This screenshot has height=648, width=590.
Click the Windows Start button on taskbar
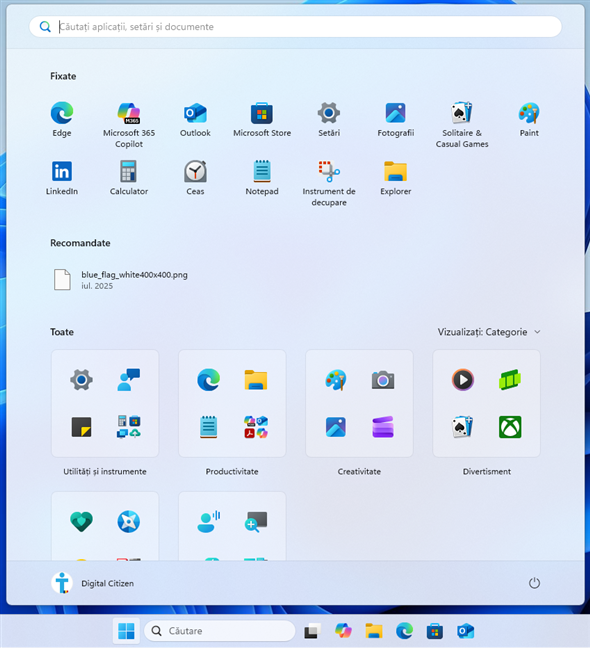pos(126,631)
